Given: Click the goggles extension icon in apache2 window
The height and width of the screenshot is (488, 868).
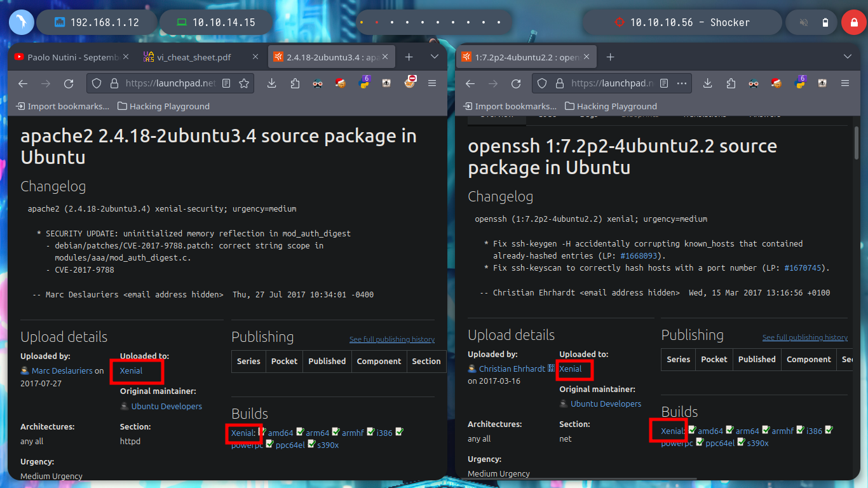Looking at the screenshot, I should (x=318, y=83).
